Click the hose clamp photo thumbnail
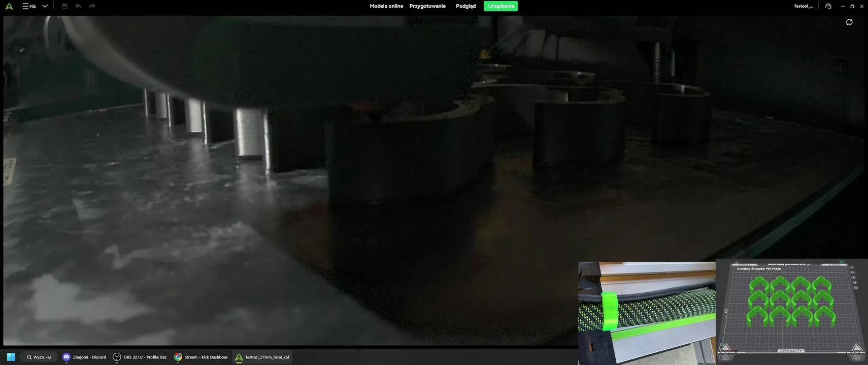Viewport: 868px width, 365px height. coord(647,313)
